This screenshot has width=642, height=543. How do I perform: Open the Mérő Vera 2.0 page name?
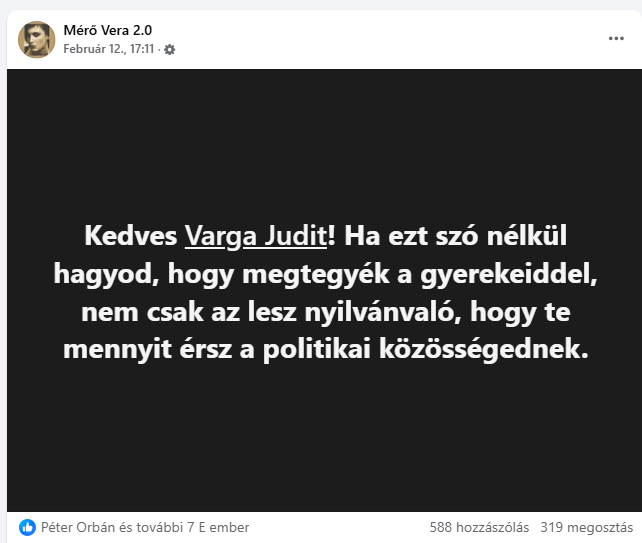click(108, 30)
